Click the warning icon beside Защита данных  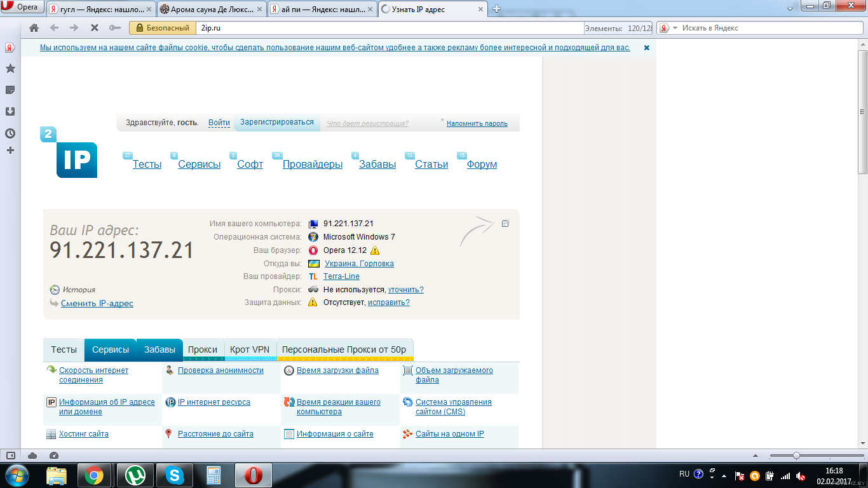click(x=313, y=302)
